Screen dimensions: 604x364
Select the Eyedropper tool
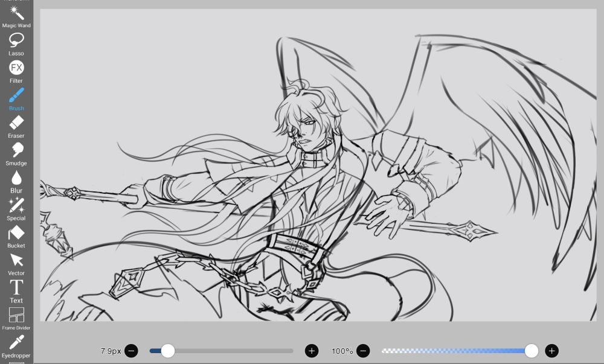pyautogui.click(x=16, y=346)
